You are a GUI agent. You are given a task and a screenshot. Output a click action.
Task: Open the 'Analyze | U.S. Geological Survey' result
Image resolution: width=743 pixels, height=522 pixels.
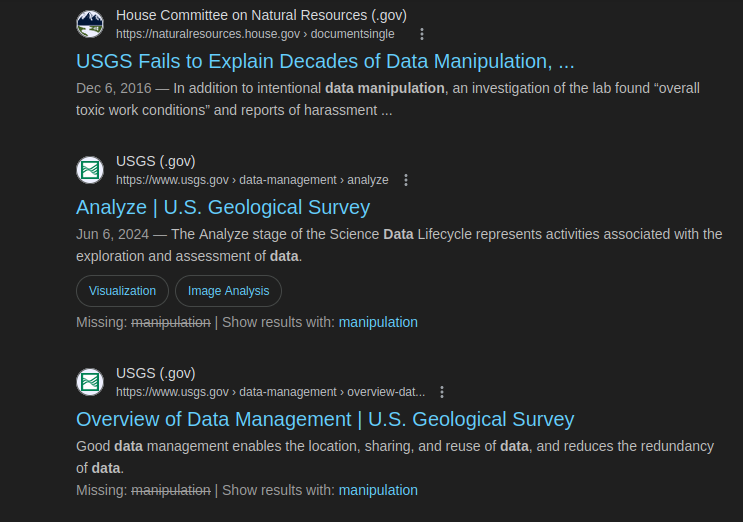tap(223, 207)
